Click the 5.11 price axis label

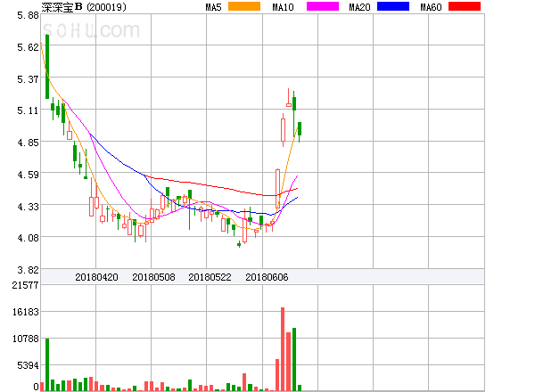tap(28, 110)
